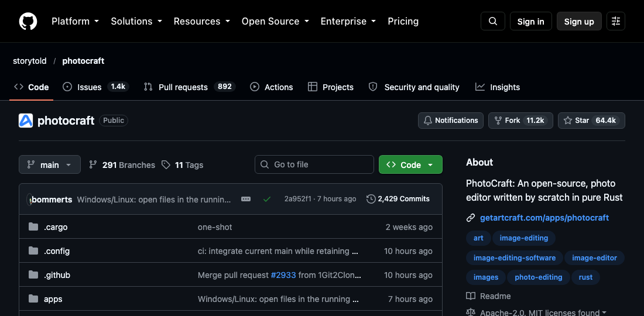
Task: Open the main branch selector dropdown
Action: [50, 164]
